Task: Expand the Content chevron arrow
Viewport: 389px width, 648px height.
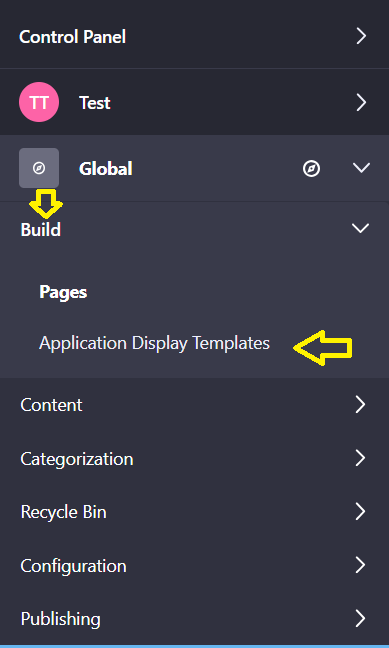Action: [360, 405]
